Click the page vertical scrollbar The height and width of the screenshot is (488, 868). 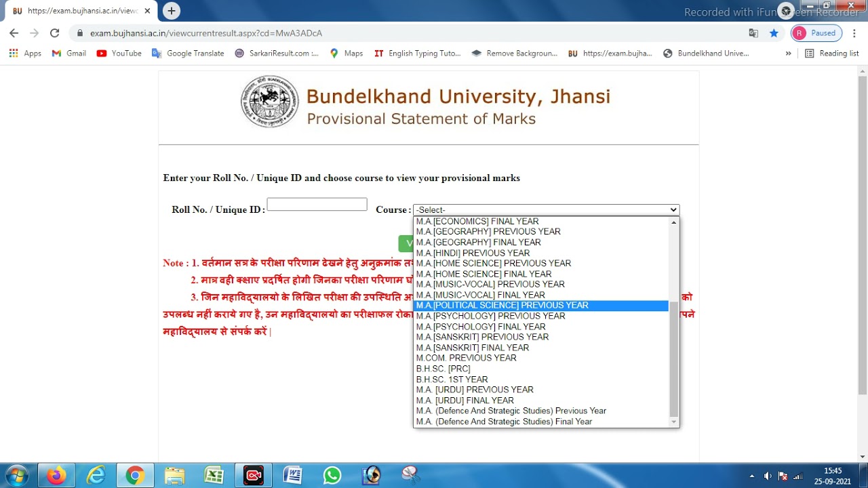click(x=862, y=235)
